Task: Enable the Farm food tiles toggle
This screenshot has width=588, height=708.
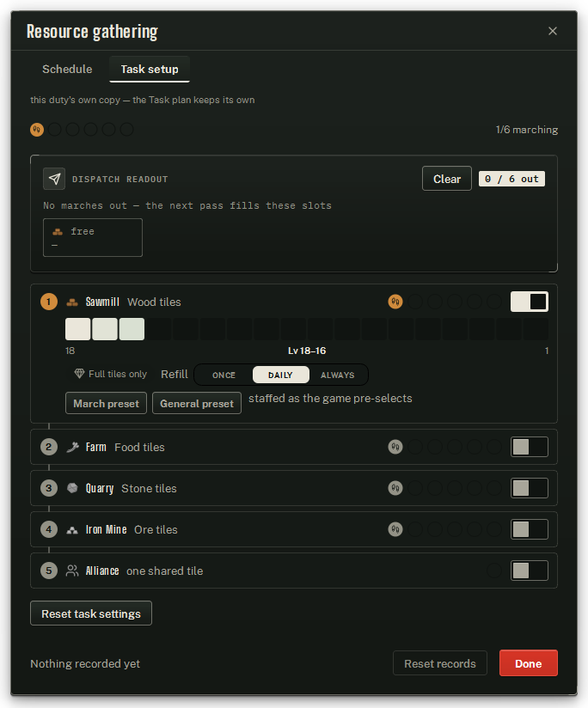Action: tap(530, 447)
